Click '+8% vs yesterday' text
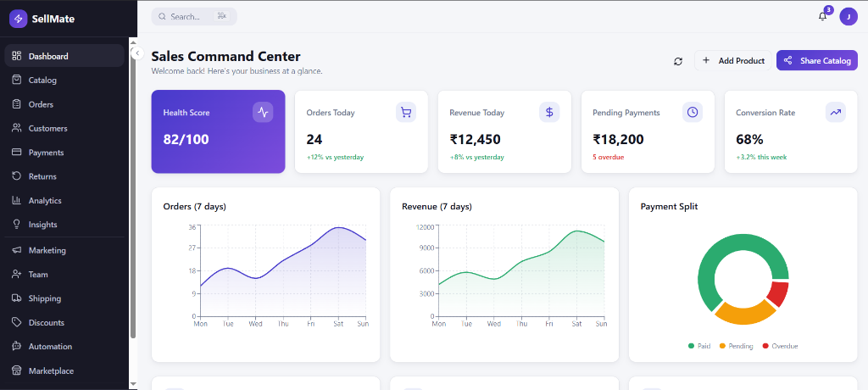Image resolution: width=868 pixels, height=390 pixels. coord(476,158)
